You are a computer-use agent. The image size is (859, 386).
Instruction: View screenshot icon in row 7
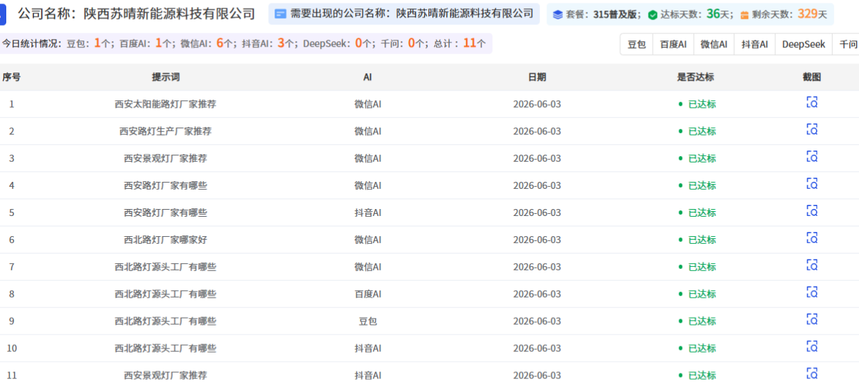coord(812,265)
